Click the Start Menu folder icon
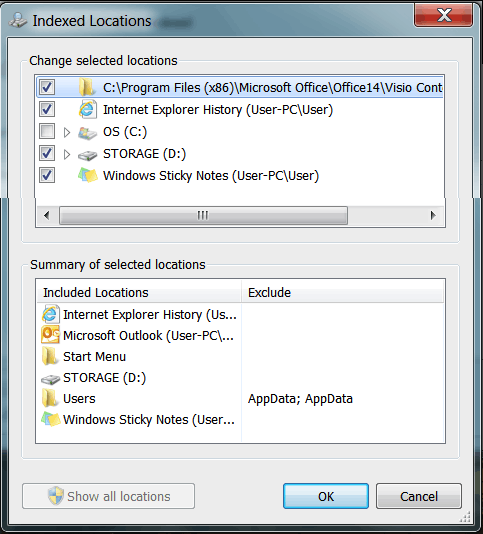Screen dimensions: 483x534 click(50, 356)
